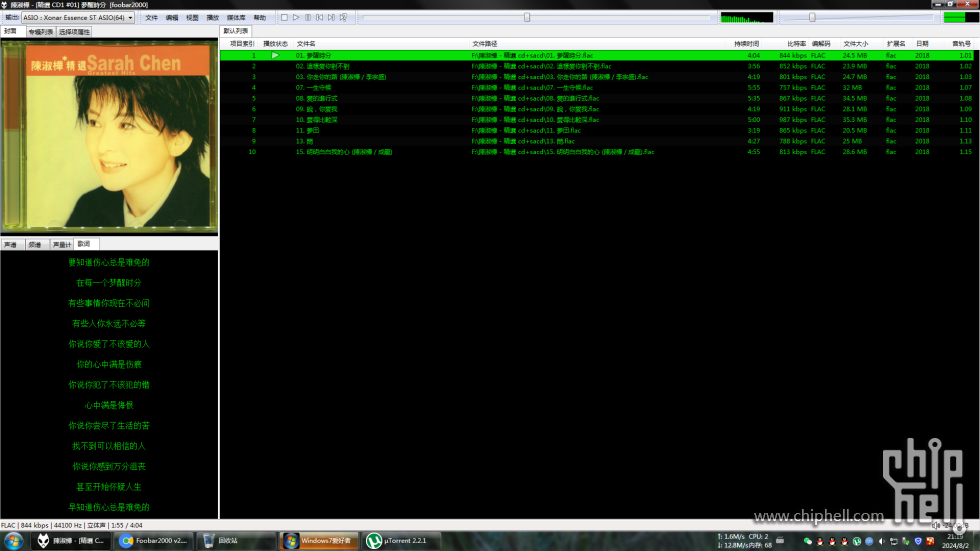Viewport: 980px width, 551px height.
Task: Open the 文件 menu
Action: [x=152, y=17]
